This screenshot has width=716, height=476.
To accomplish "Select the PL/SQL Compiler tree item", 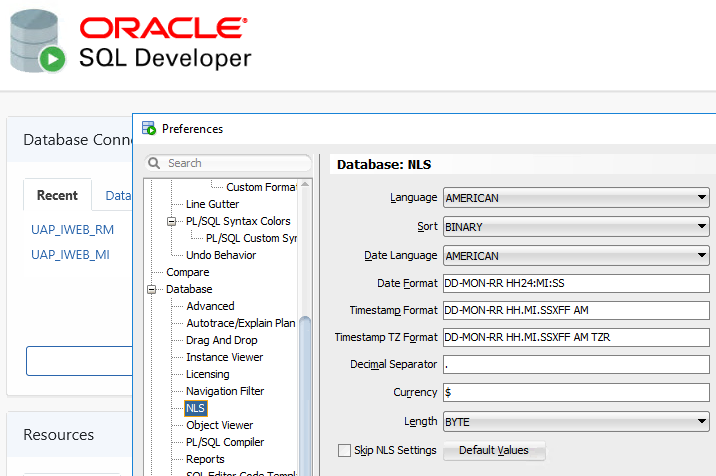I will pyautogui.click(x=225, y=442).
